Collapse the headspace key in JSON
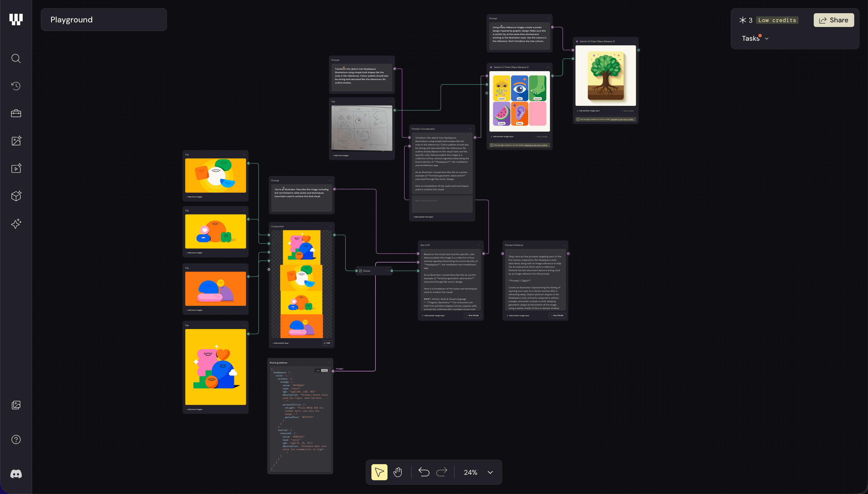868x494 pixels. pyautogui.click(x=291, y=373)
